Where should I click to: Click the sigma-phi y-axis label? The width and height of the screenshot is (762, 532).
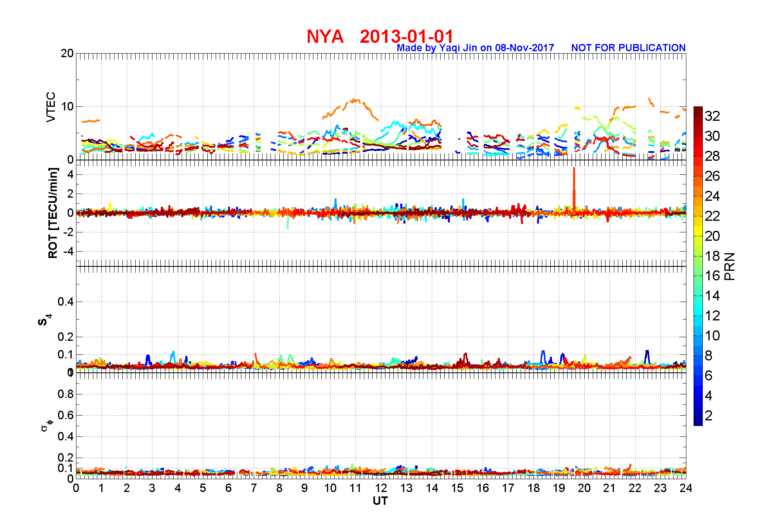[x=47, y=425]
